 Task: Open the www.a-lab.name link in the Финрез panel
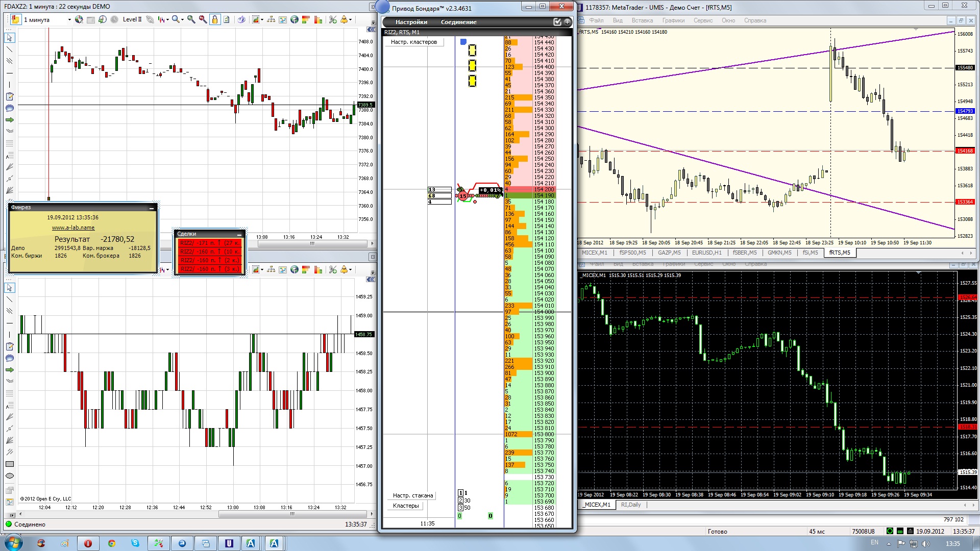[x=73, y=228]
